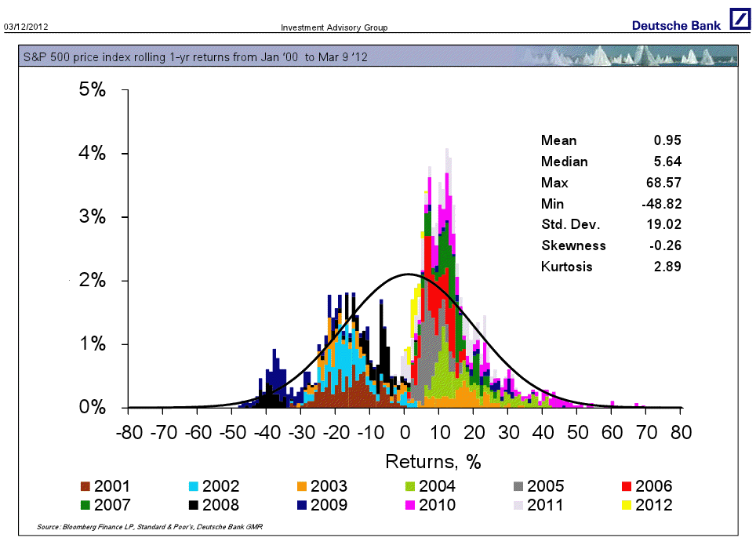The height and width of the screenshot is (545, 756).
Task: Pick the 2004 light green legend swatch
Action: point(410,487)
